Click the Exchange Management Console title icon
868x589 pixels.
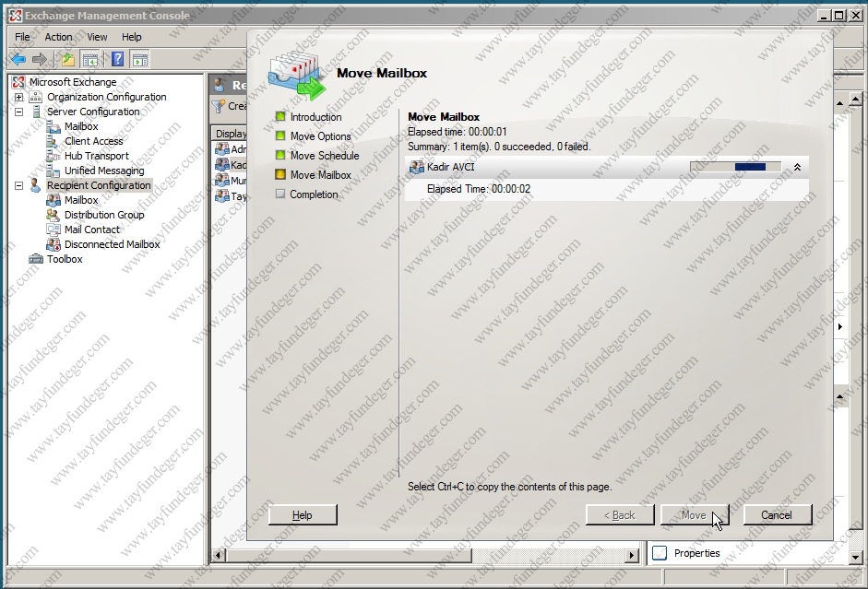(x=15, y=16)
